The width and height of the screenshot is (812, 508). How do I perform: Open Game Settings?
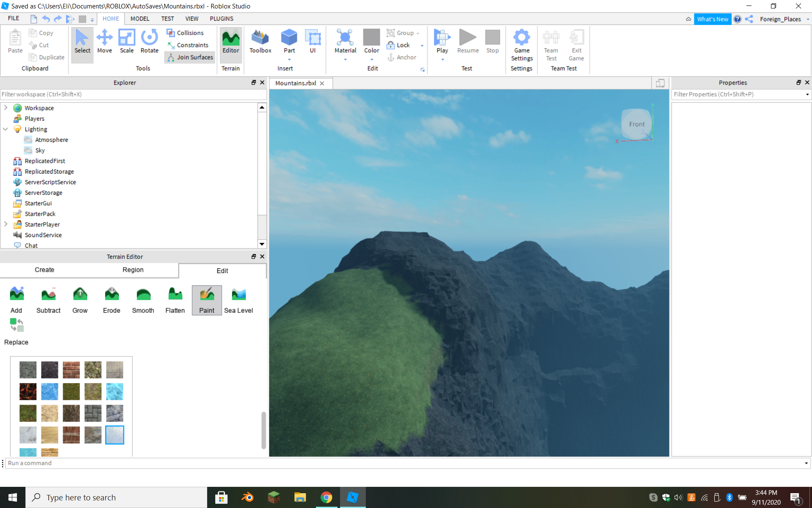coord(521,45)
